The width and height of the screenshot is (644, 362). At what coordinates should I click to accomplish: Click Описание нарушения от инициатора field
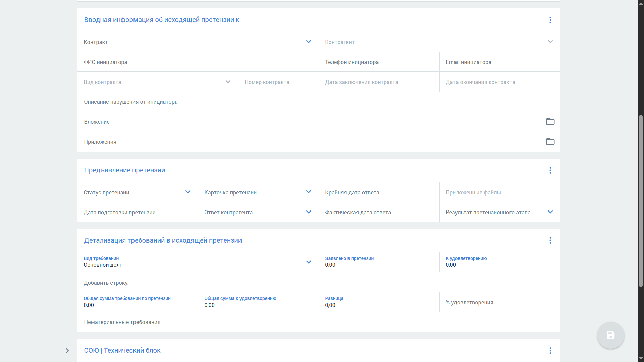319,102
